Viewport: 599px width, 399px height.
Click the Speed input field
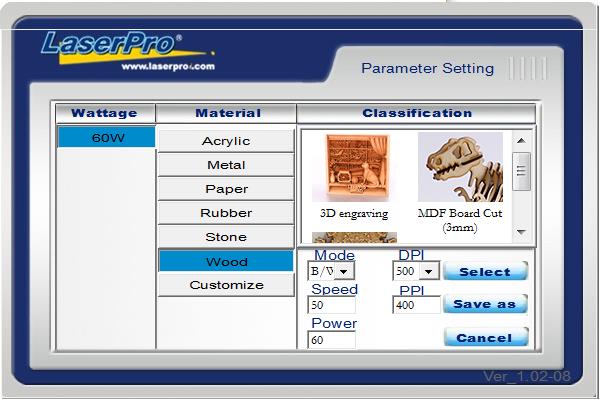[332, 305]
